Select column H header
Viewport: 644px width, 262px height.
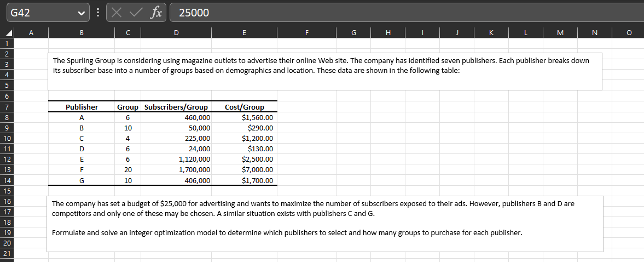[x=388, y=33]
